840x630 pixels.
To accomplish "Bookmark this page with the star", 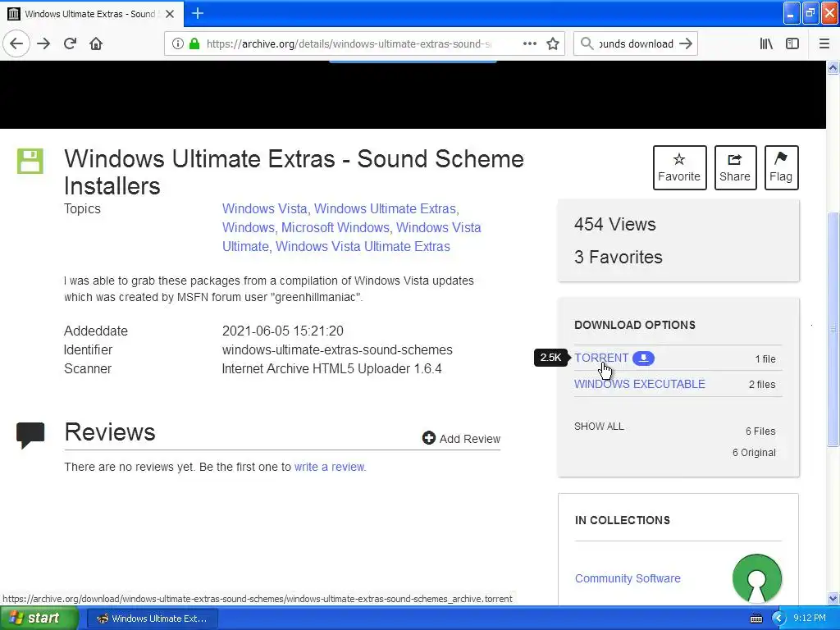I will [x=553, y=44].
